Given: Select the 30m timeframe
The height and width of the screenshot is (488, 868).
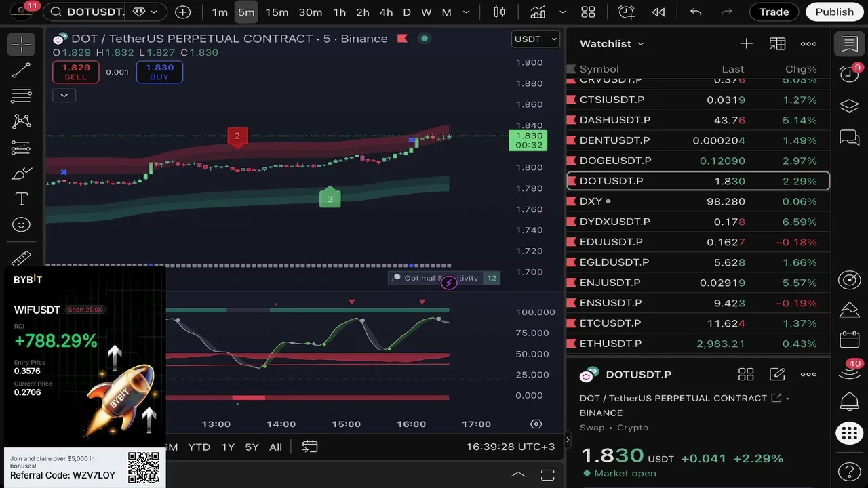Looking at the screenshot, I should click(x=311, y=12).
